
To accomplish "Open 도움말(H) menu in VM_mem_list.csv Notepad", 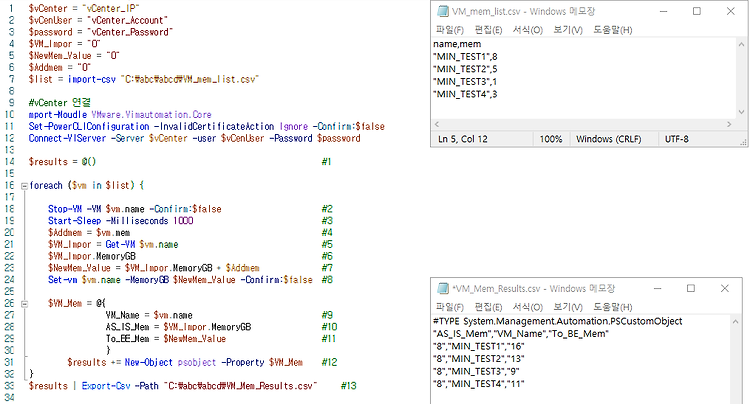I will (x=613, y=30).
